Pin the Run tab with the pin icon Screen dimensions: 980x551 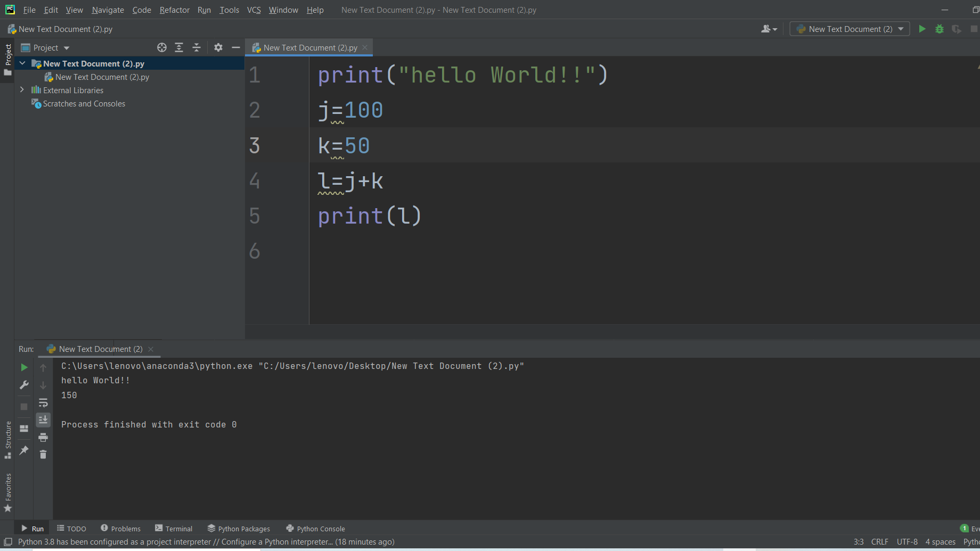tap(24, 450)
